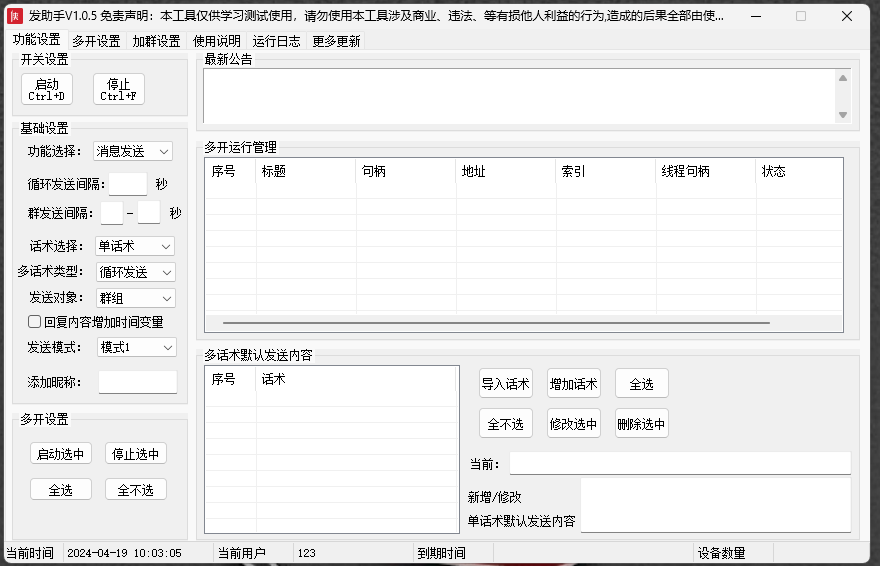Viewport: 880px width, 566px height.
Task: Click the app logo icon in title bar
Action: tap(15, 16)
